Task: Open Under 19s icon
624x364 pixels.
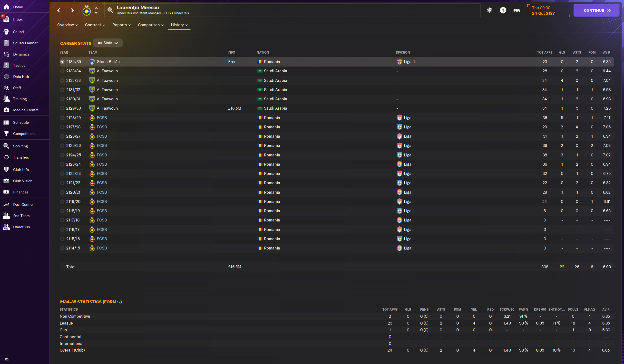Action: pyautogui.click(x=6, y=227)
